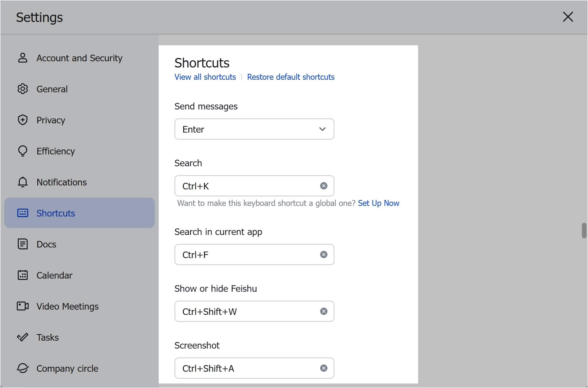Open Calendar settings label
Screen dimensions: 588x388
54,275
